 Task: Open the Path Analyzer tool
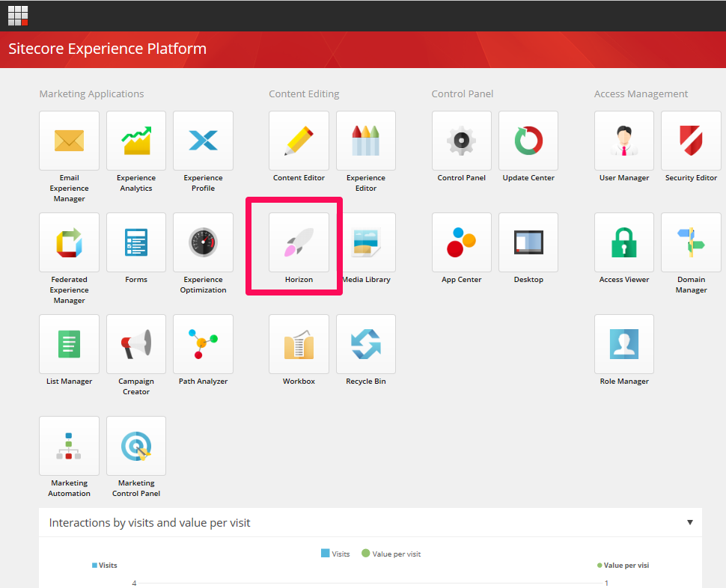click(x=203, y=344)
